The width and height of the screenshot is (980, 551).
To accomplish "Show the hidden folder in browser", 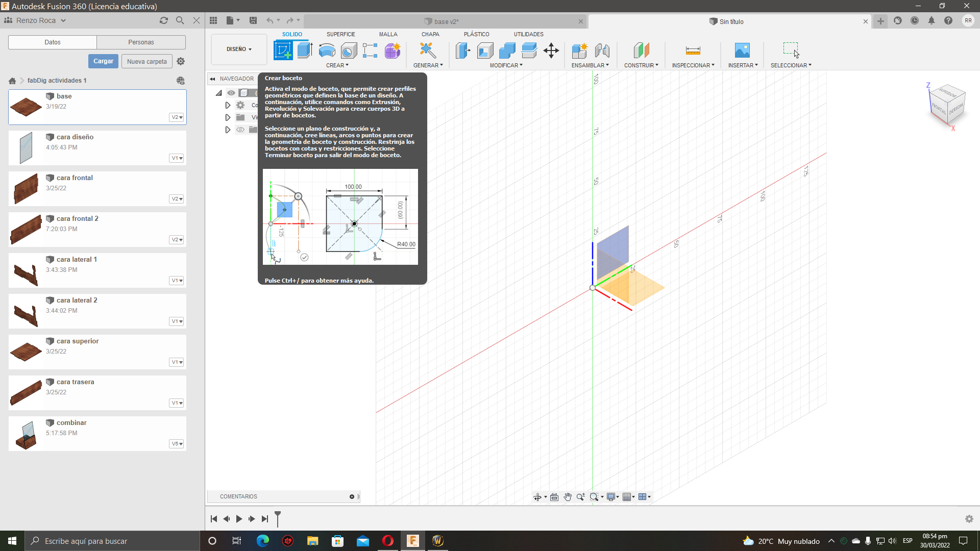I will click(240, 130).
